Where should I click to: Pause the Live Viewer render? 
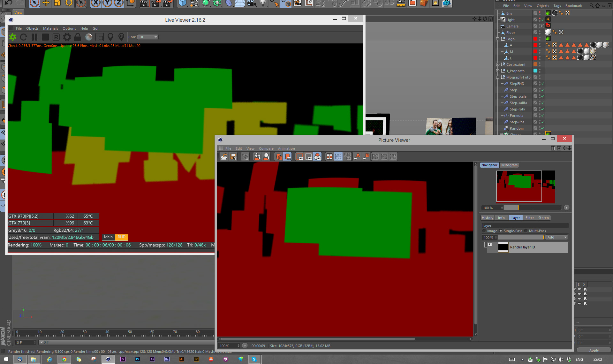[x=34, y=37]
